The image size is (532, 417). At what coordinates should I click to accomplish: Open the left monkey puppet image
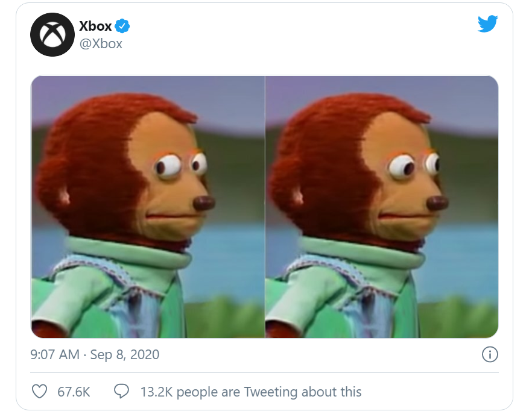148,207
